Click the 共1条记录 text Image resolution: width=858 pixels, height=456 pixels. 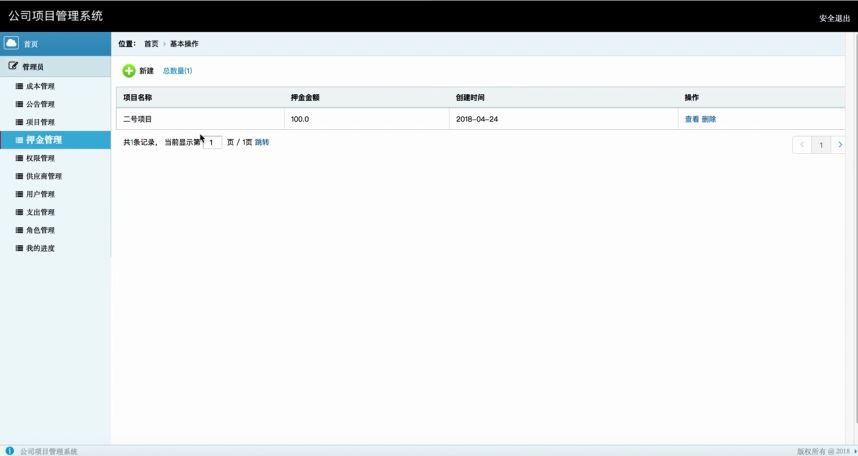[140, 142]
